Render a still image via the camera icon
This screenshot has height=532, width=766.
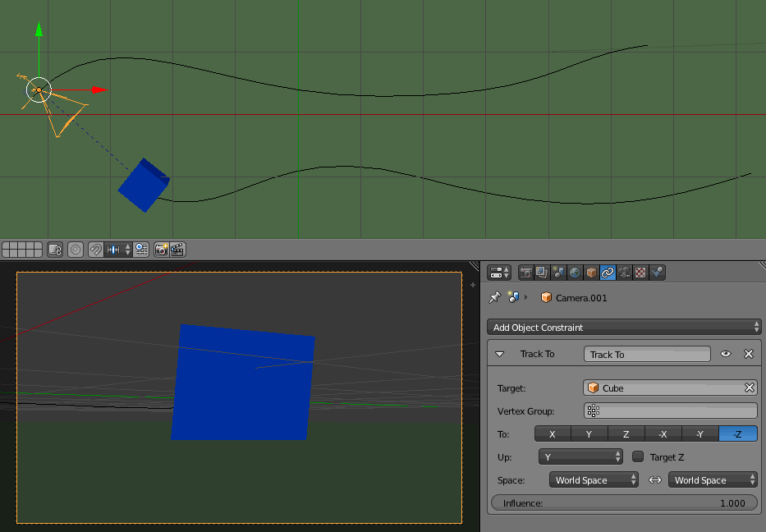[162, 250]
